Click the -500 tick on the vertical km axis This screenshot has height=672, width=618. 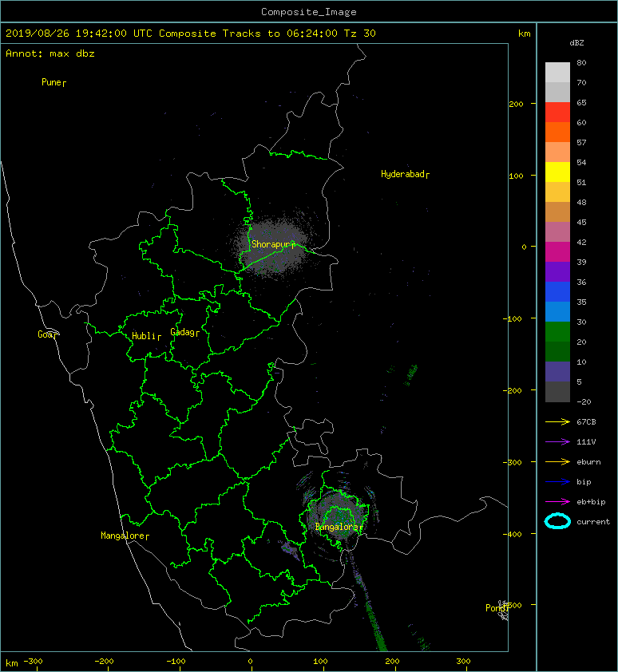click(x=513, y=605)
